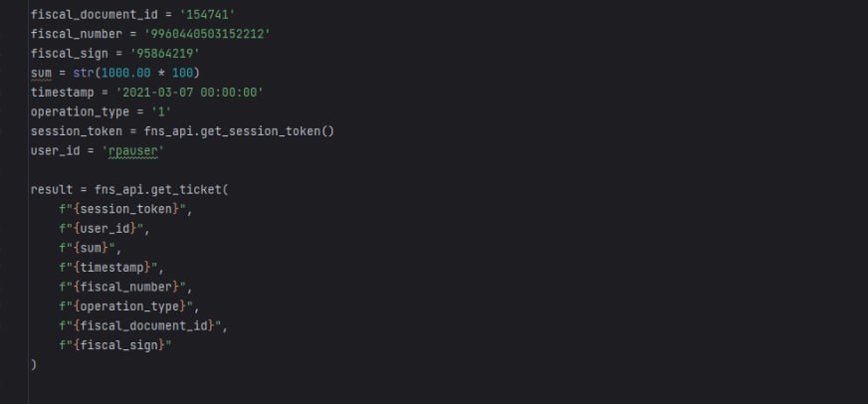Click the f"{user_id}" argument
Screen dimensions: 868x404
pos(104,226)
